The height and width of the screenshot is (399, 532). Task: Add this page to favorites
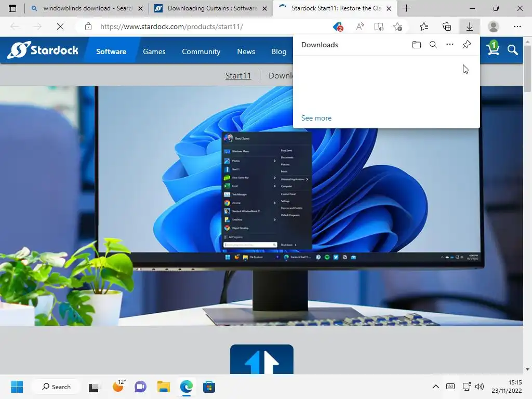[x=397, y=26]
